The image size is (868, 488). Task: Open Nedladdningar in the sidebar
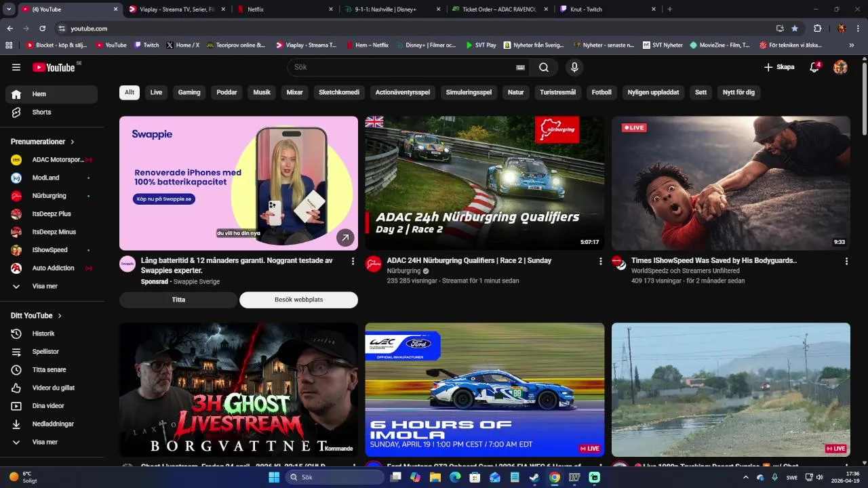point(52,424)
